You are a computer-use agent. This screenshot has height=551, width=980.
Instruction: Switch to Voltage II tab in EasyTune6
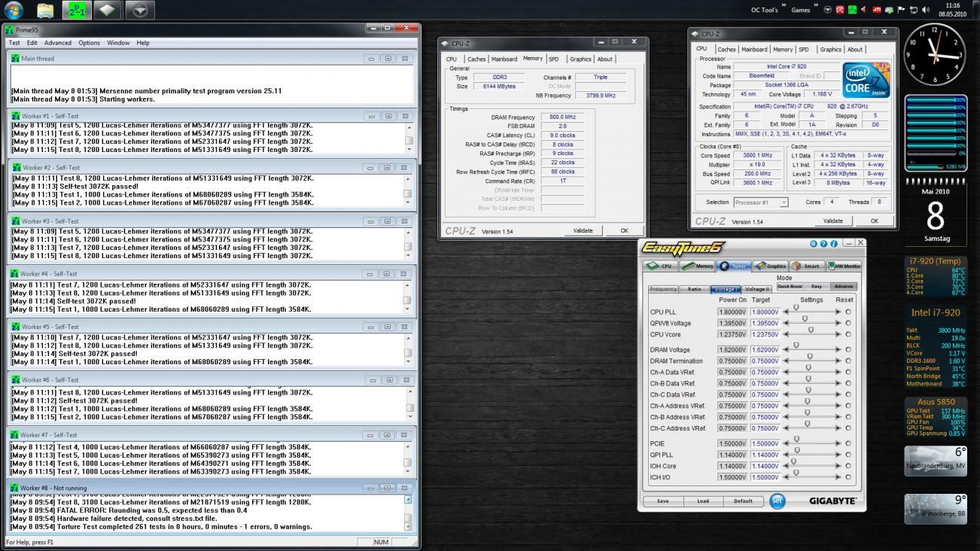coord(757,288)
